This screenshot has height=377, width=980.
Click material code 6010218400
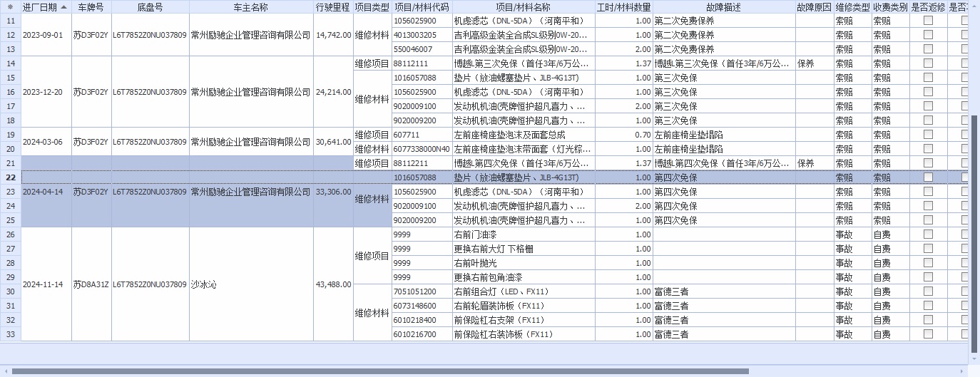pos(415,320)
